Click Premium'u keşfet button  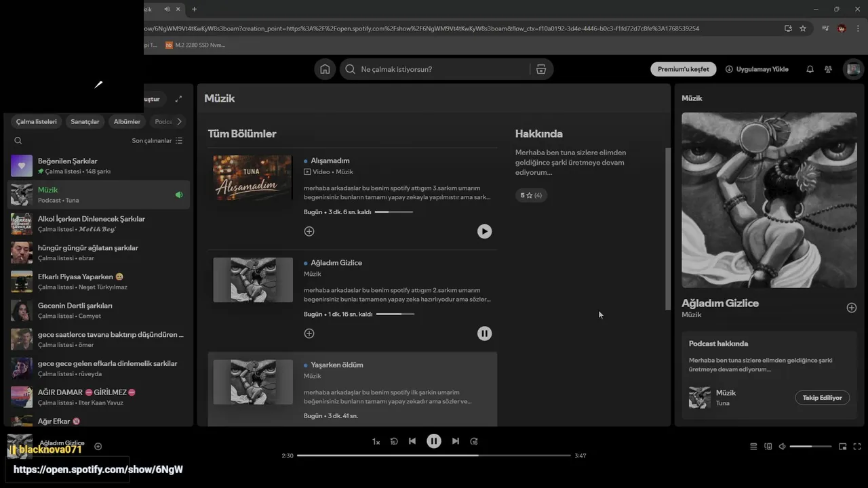coord(684,69)
